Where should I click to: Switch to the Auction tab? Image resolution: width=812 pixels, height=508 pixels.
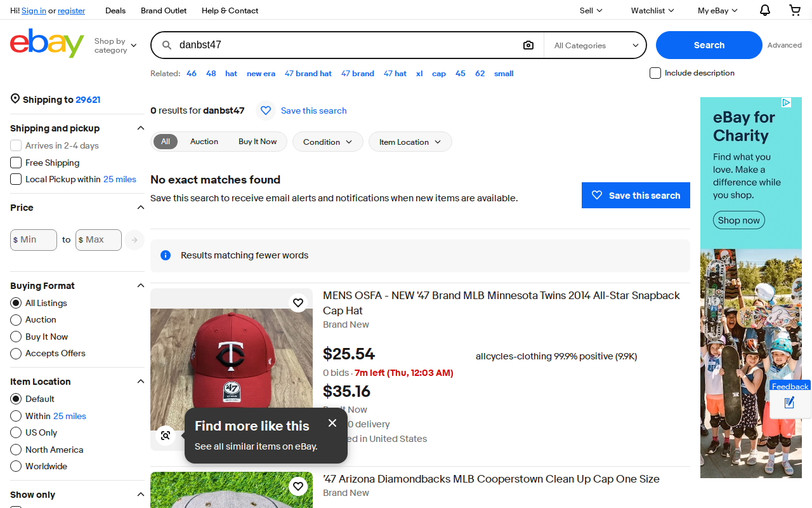[204, 142]
